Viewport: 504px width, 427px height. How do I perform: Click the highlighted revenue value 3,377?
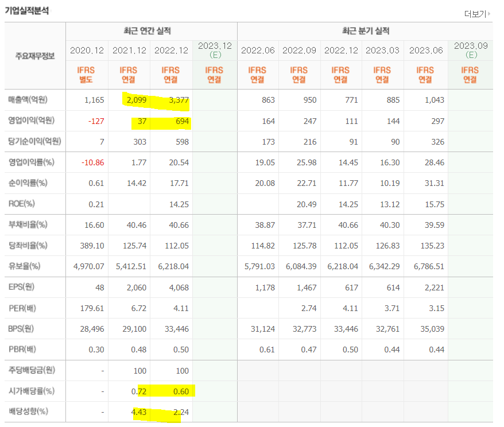click(179, 100)
